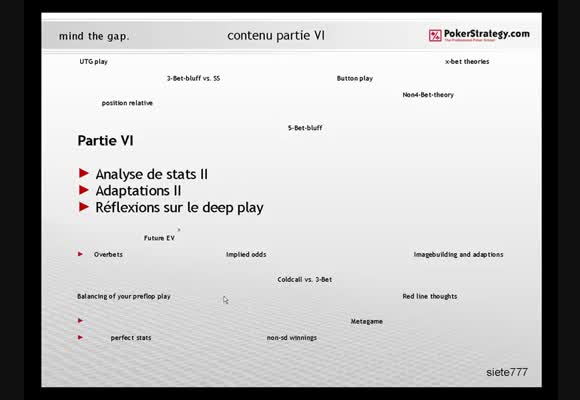Click 'Non4-Bet-theory' text
The height and width of the screenshot is (400, 580).
click(428, 95)
